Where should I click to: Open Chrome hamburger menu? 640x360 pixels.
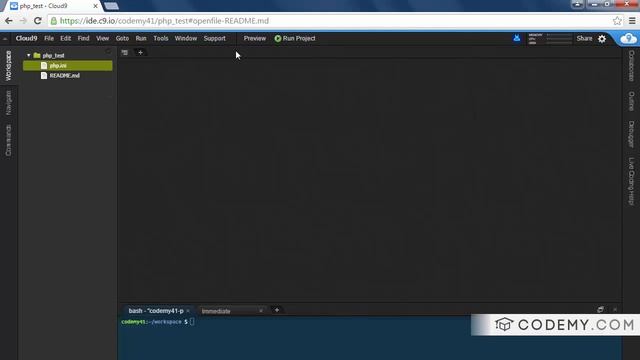632,21
